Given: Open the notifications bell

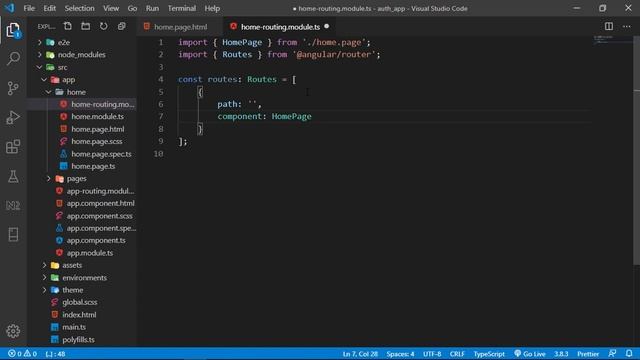Looking at the screenshot, I should [x=629, y=354].
